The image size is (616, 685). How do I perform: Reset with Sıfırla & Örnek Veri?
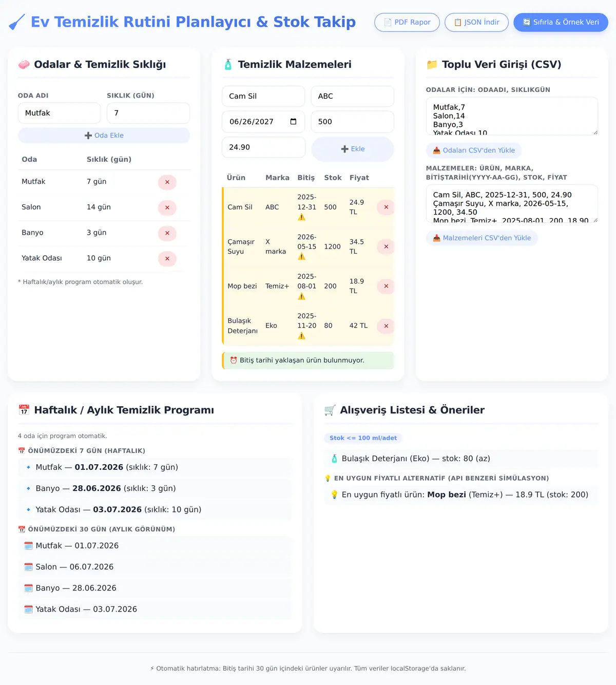tap(561, 23)
